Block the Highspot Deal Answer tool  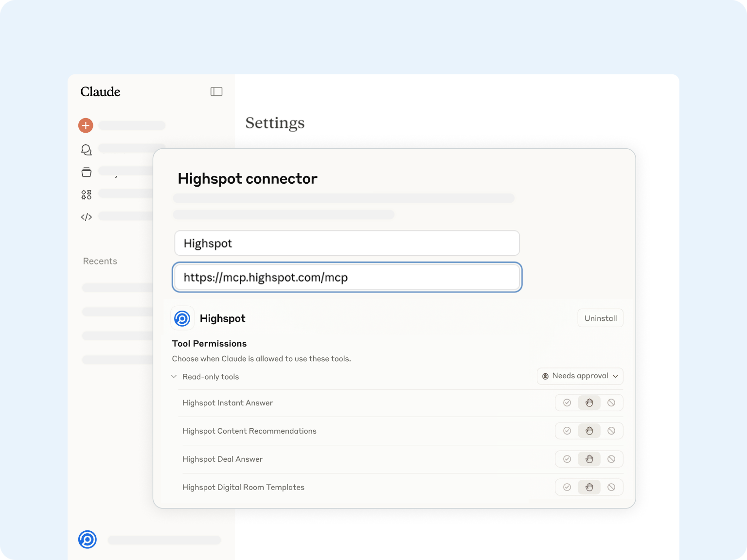(x=611, y=459)
